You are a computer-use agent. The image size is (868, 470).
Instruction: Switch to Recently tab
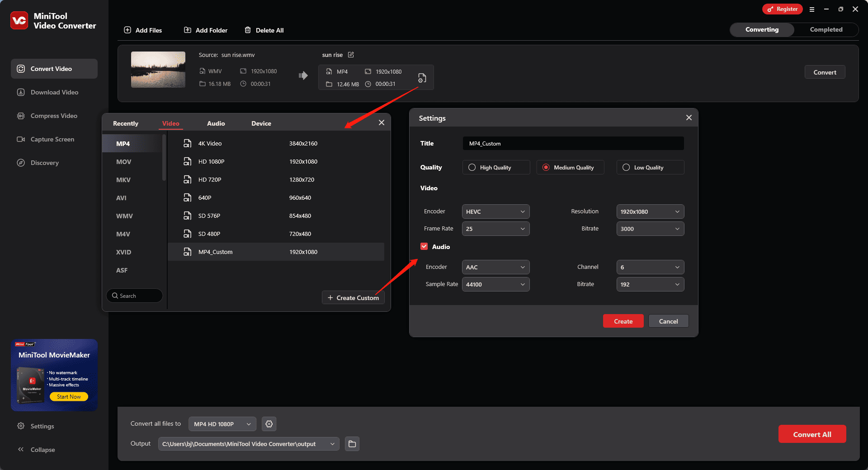126,123
